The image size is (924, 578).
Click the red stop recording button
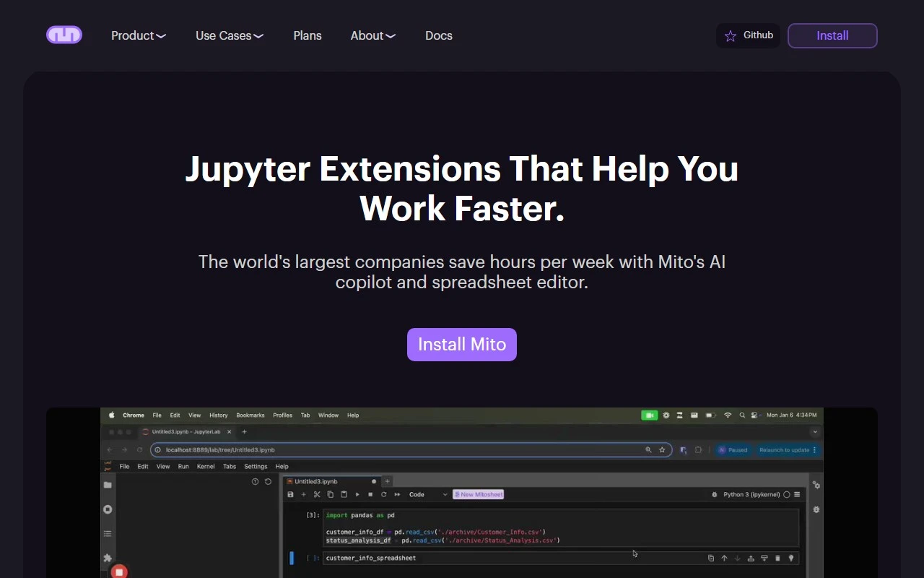point(119,571)
